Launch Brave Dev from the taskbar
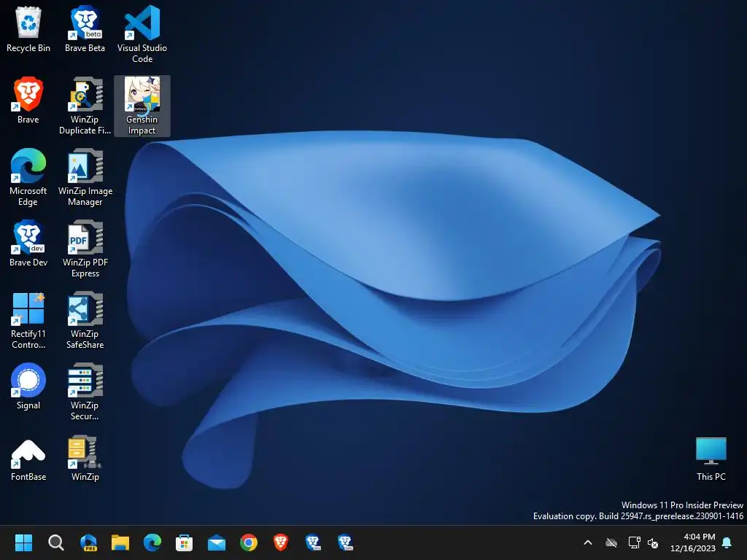747x560 pixels. pos(313,542)
